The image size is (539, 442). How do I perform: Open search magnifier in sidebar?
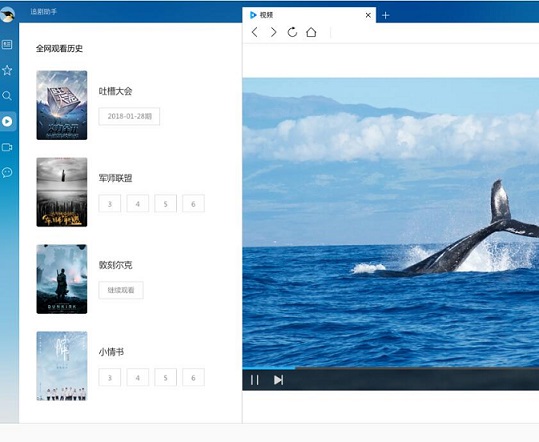click(x=7, y=96)
